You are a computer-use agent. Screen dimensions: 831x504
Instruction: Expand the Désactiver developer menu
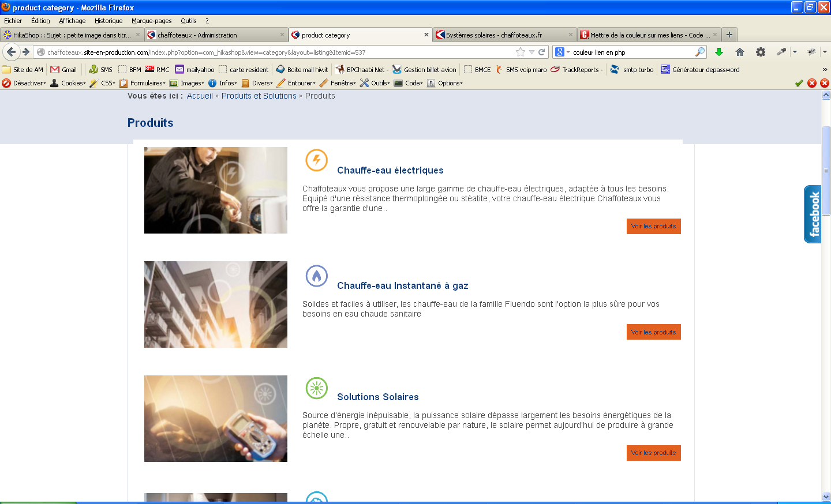tap(24, 83)
